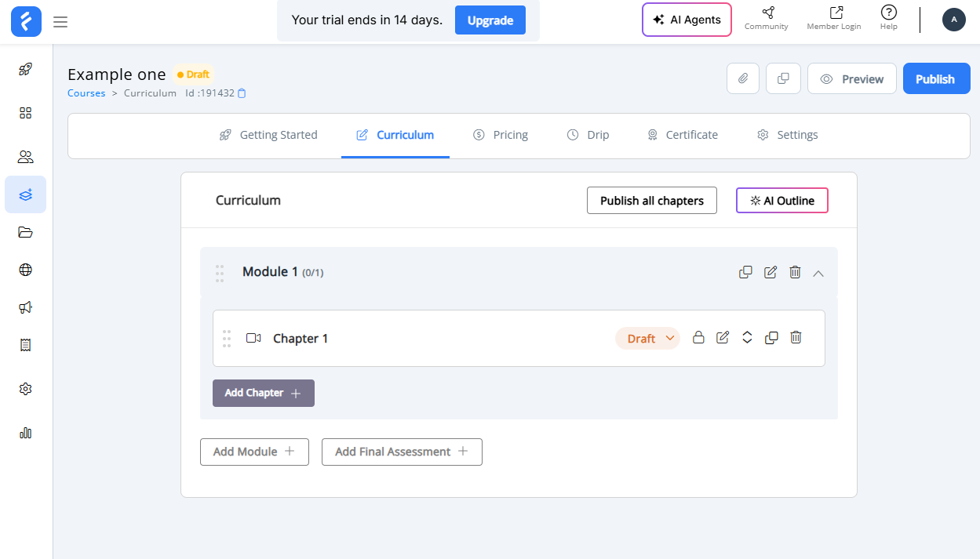Expand Chapter 1 using up-down arrows
Viewport: 980px width, 559px height.
(x=747, y=338)
